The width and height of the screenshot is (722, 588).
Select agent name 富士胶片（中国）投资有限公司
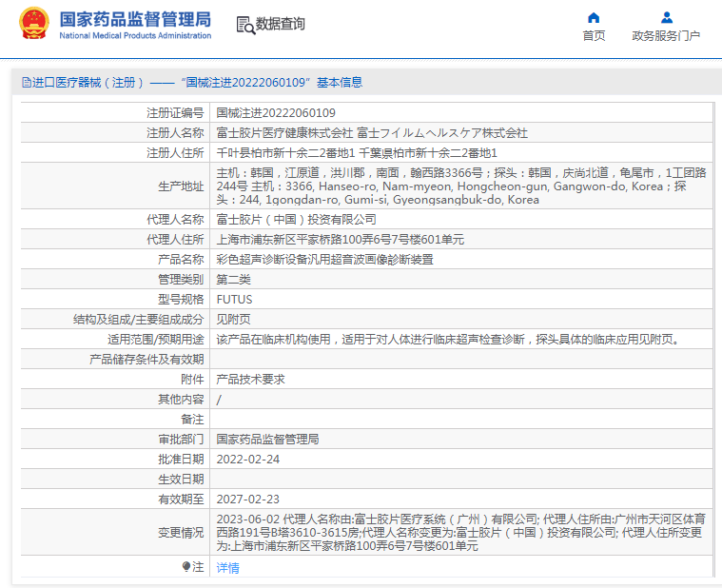click(x=296, y=220)
